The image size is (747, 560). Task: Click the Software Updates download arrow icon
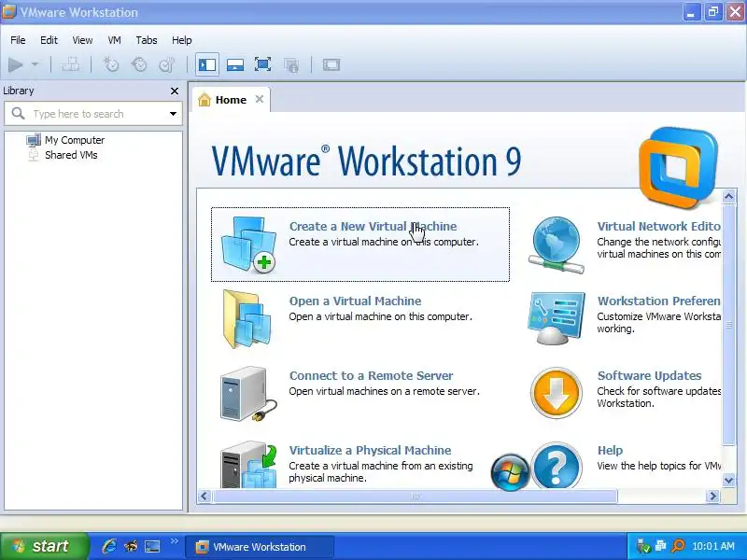556,393
